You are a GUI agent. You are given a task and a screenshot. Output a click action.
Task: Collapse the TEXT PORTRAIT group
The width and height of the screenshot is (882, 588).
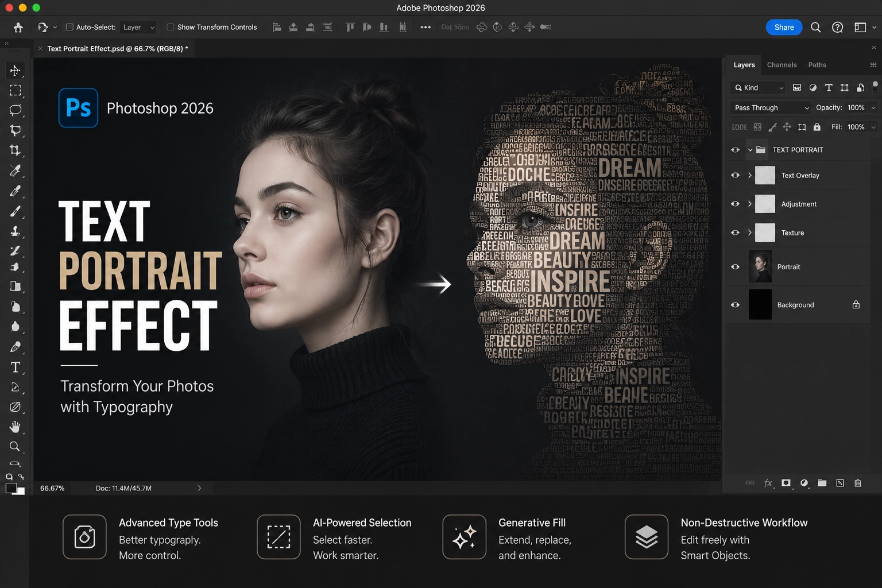tap(750, 150)
